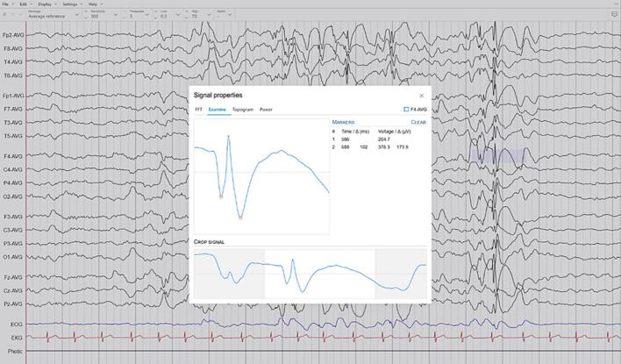The width and height of the screenshot is (621, 364).
Task: Select the T4-AVG channel label
Action: click(x=13, y=62)
